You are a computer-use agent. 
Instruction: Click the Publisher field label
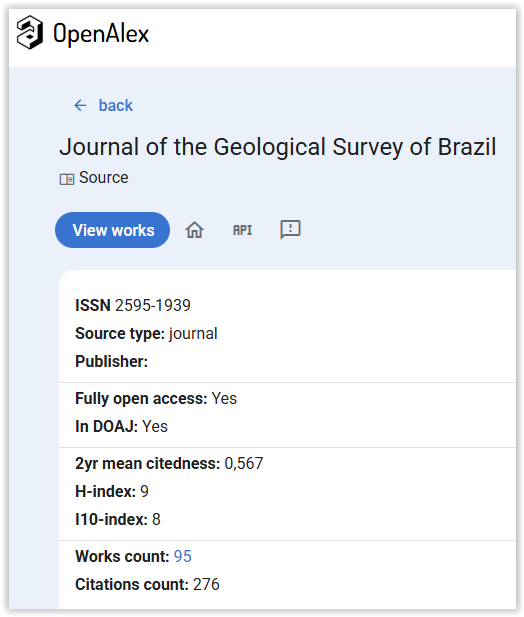pyautogui.click(x=112, y=362)
